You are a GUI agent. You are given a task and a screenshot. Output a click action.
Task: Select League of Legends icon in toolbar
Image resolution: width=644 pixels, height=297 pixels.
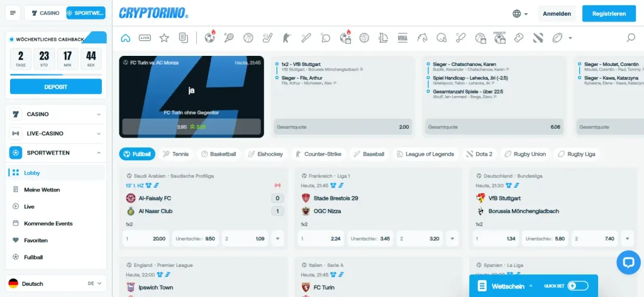[383, 38]
